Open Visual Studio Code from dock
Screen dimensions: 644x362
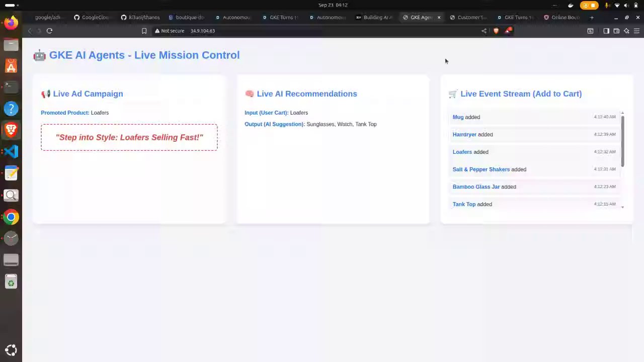(11, 151)
